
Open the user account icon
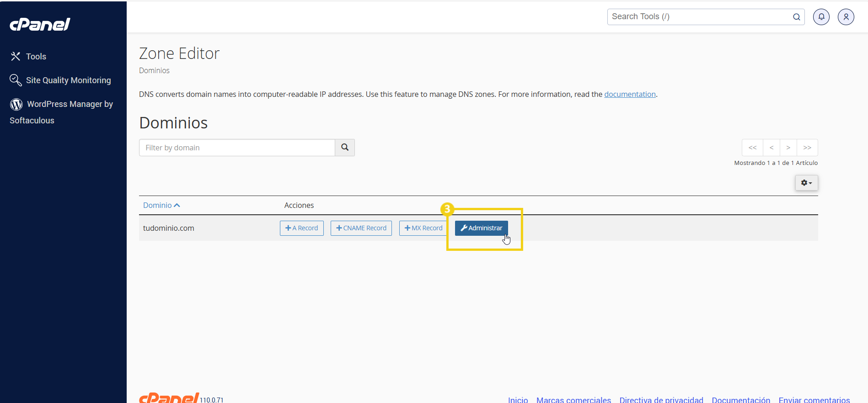846,17
